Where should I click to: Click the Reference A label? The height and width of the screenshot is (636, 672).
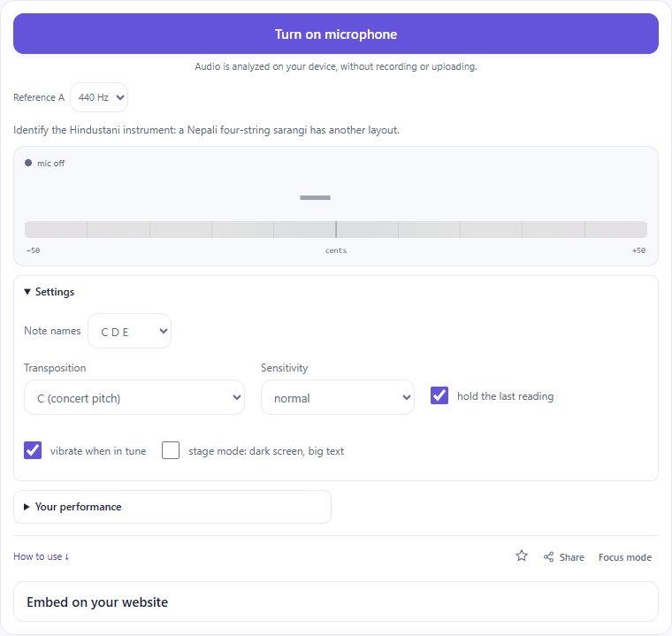39,97
